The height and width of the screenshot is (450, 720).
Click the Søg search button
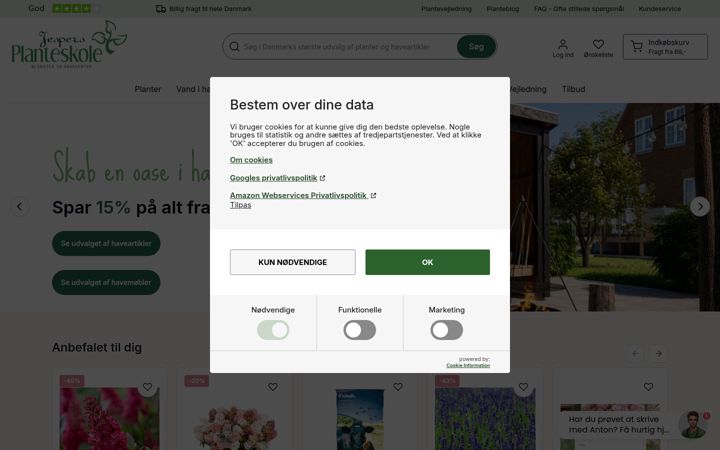coord(476,46)
